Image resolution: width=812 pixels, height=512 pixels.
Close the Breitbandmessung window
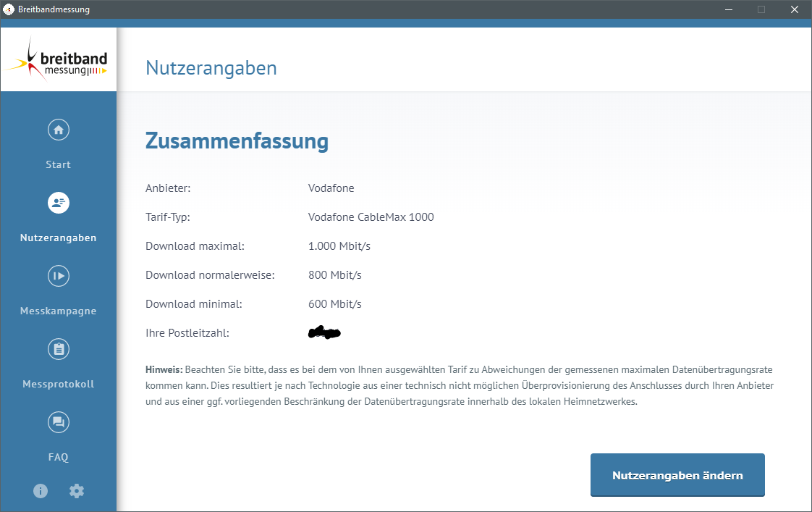click(795, 9)
